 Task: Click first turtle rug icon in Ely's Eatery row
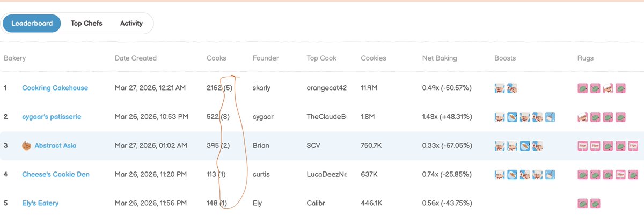[x=582, y=204]
